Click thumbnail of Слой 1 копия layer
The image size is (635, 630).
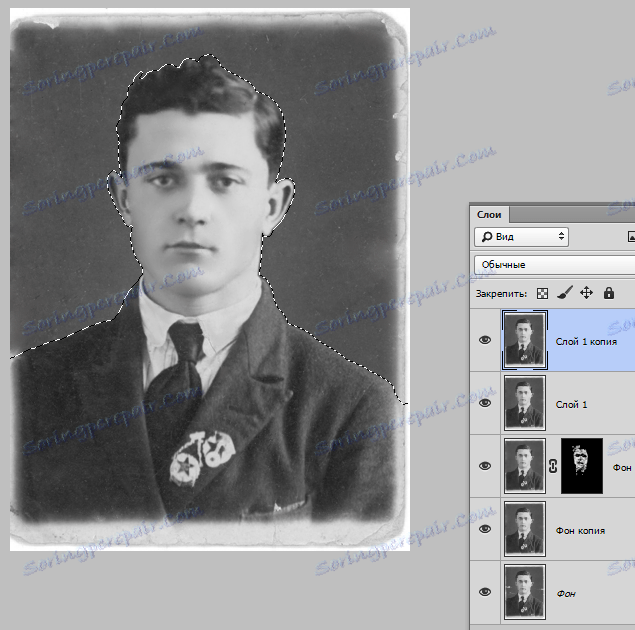(x=525, y=340)
